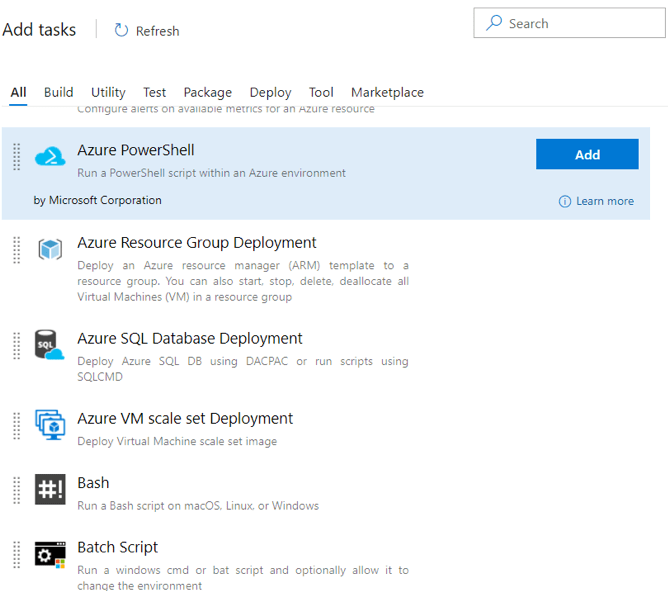Switch to the Tool tab
668x591 pixels.
click(321, 92)
